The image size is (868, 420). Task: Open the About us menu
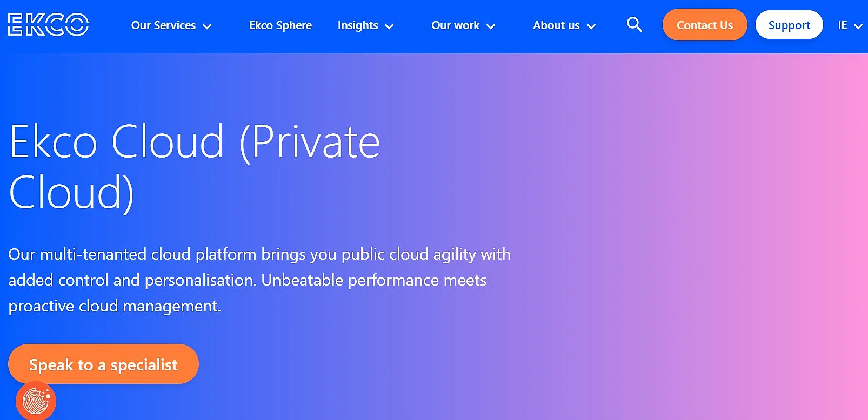pyautogui.click(x=556, y=25)
